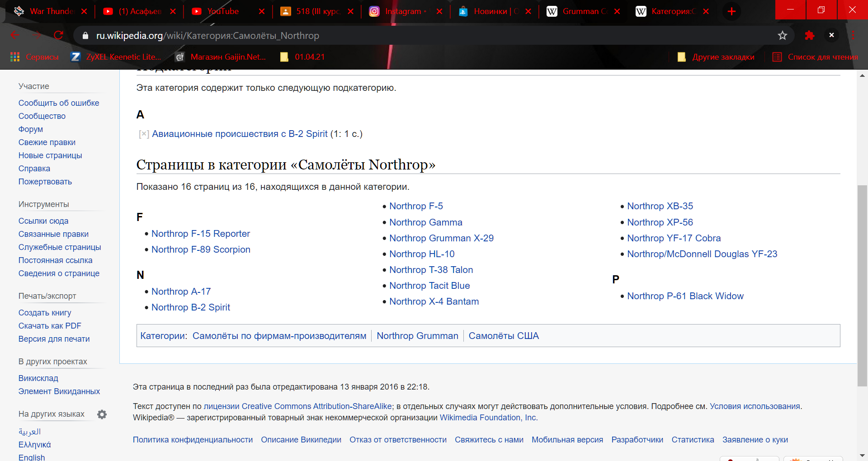
Task: Click the browser back arrow
Action: click(x=15, y=35)
